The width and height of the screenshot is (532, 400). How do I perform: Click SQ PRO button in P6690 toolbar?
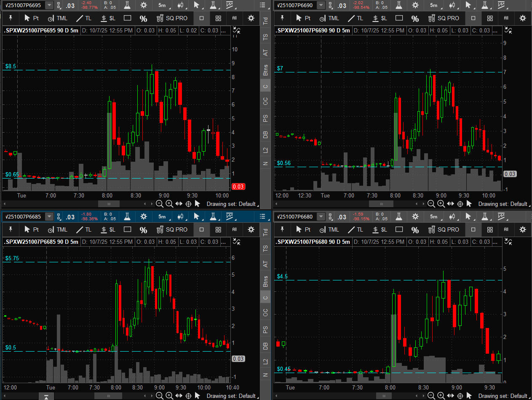[x=444, y=18]
